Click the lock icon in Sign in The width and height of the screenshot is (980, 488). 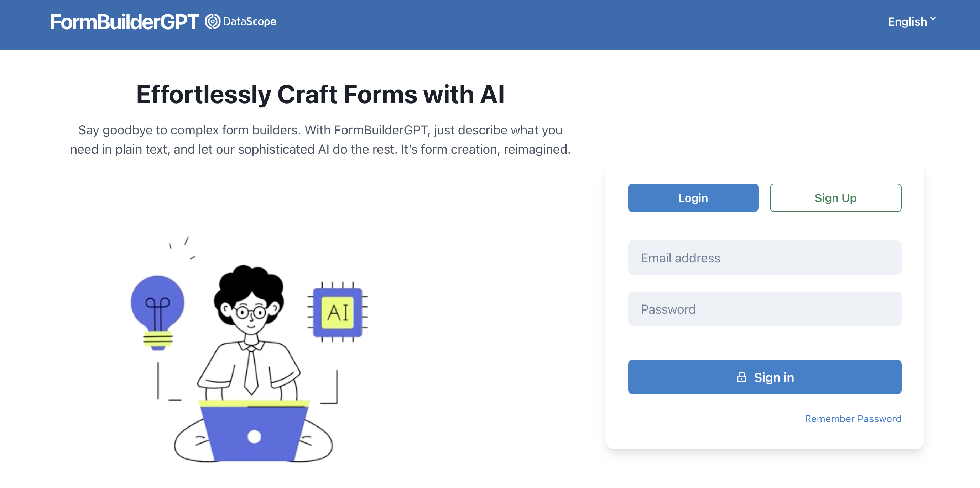[x=741, y=377]
